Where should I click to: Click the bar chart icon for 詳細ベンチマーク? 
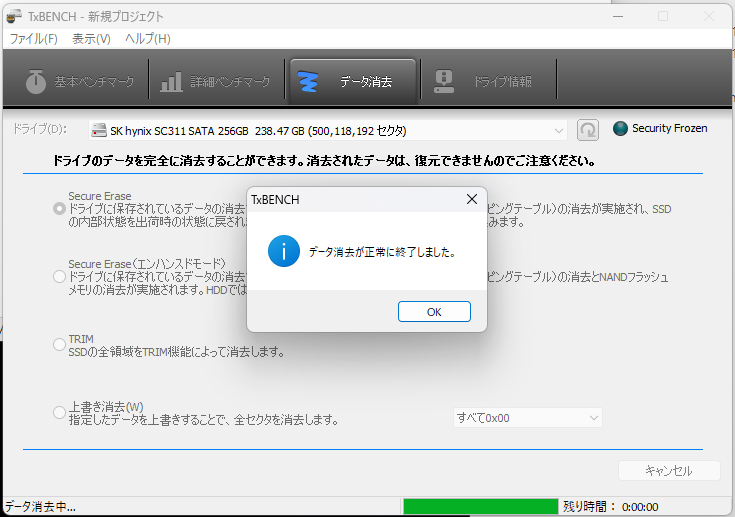click(x=172, y=81)
